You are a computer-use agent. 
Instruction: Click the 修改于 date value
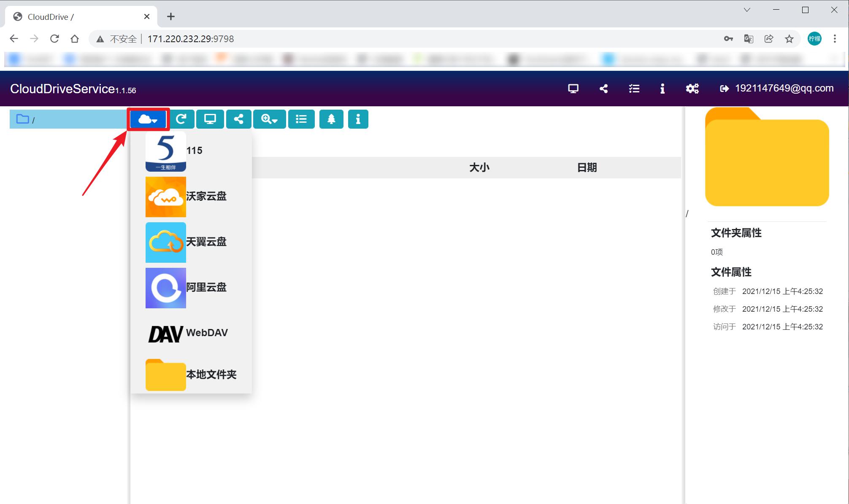(x=782, y=309)
